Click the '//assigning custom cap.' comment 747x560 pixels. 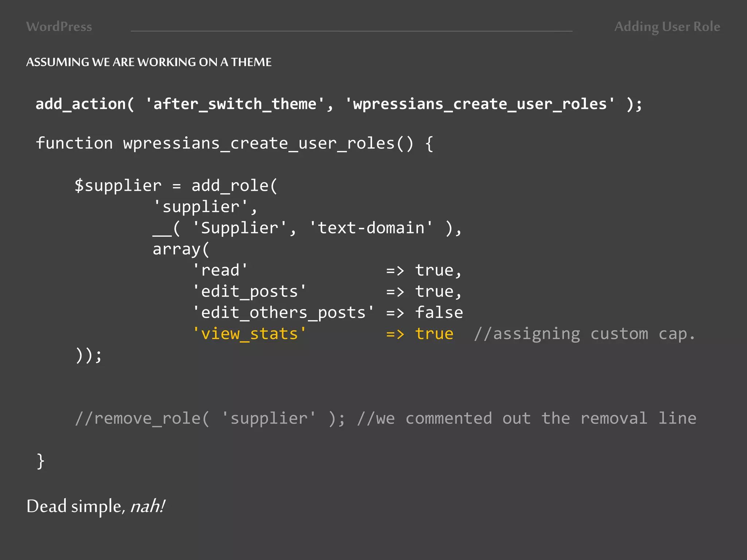coord(585,334)
